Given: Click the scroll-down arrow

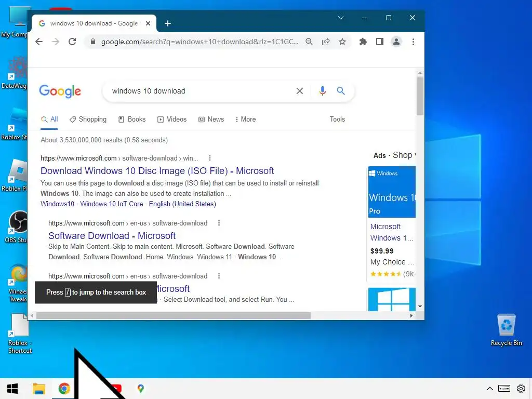Looking at the screenshot, I should (420, 307).
